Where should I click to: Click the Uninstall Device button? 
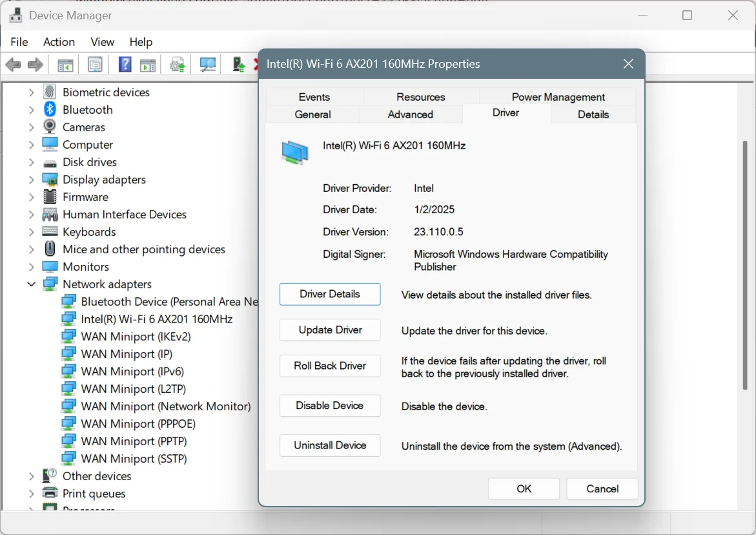330,445
